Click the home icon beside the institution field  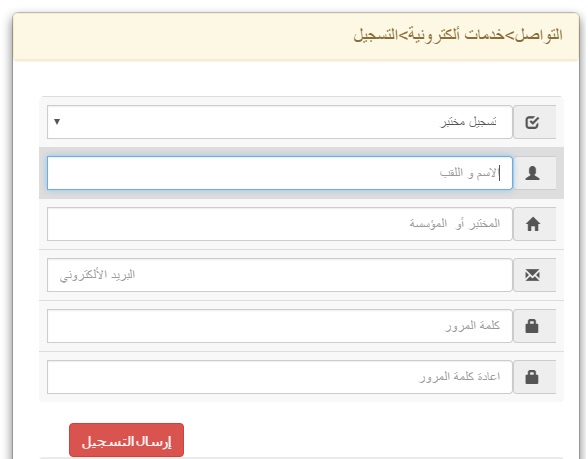(x=532, y=224)
